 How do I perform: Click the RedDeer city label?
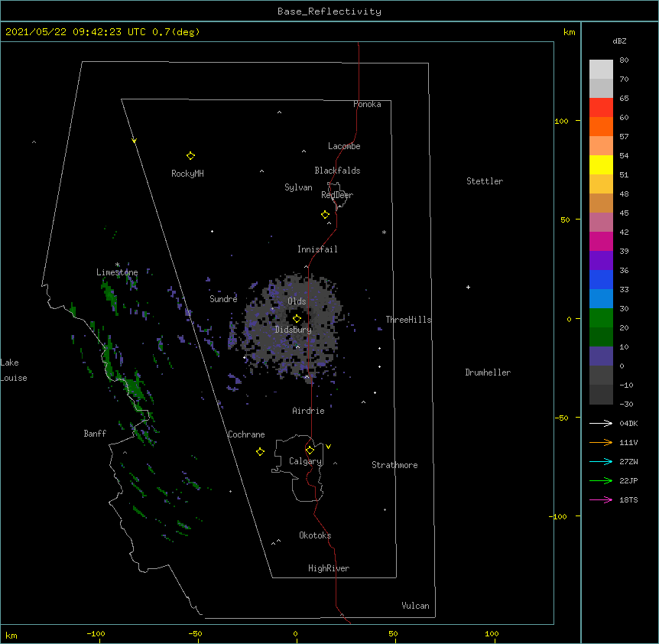(337, 195)
